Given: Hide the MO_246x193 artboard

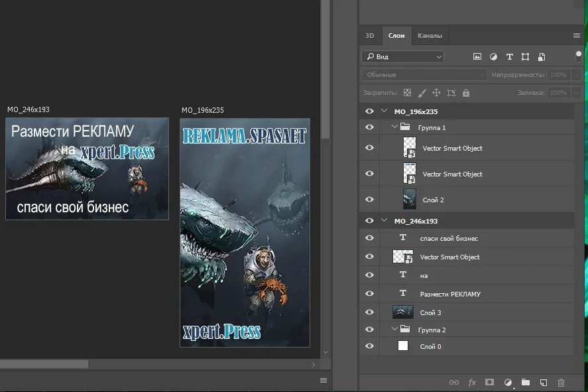Looking at the screenshot, I should click(369, 221).
